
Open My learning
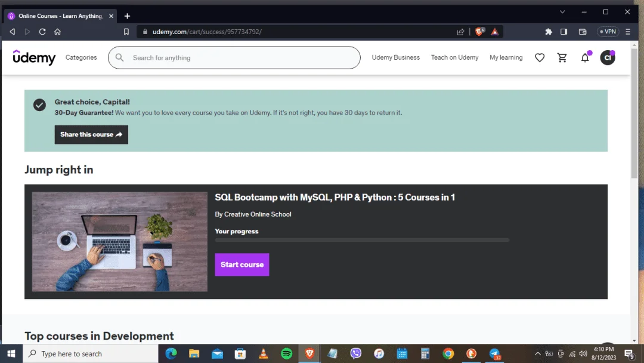(506, 57)
